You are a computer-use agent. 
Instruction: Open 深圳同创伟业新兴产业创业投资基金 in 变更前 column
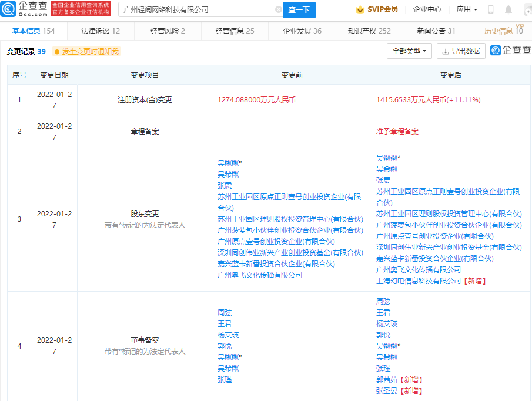point(290,252)
